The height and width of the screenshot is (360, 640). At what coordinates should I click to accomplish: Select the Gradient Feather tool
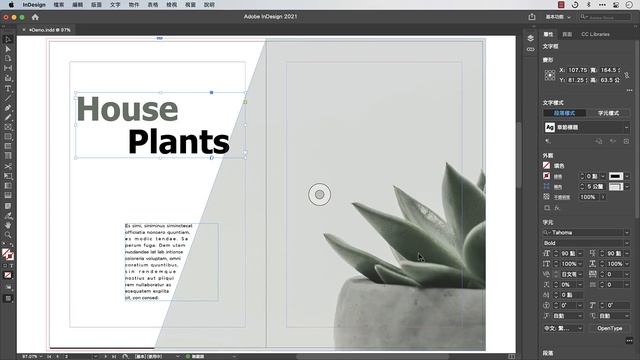8,196
